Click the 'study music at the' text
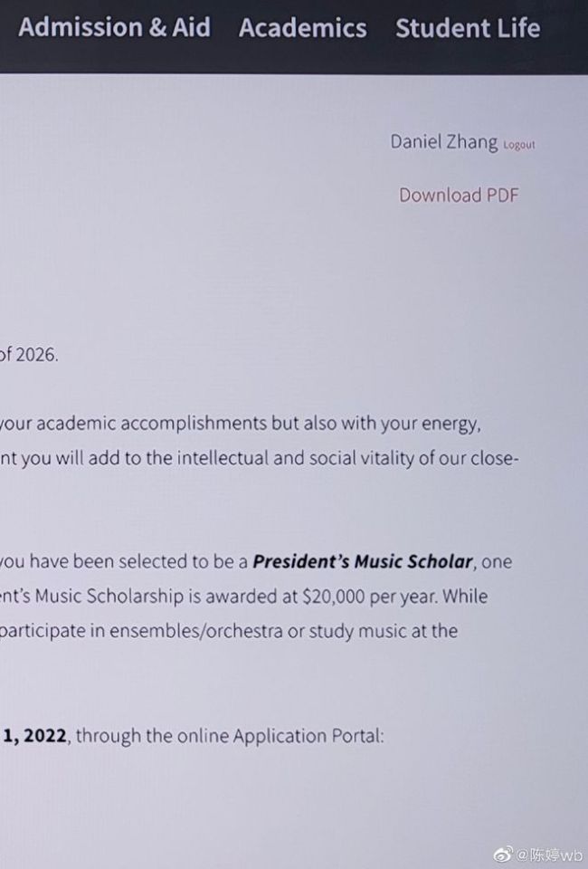588x869 pixels. pyautogui.click(x=383, y=631)
